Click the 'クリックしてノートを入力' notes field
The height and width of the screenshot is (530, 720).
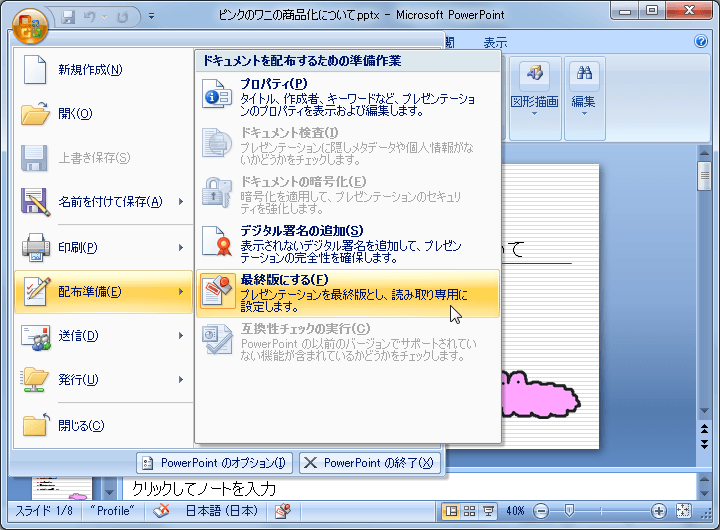click(409, 489)
